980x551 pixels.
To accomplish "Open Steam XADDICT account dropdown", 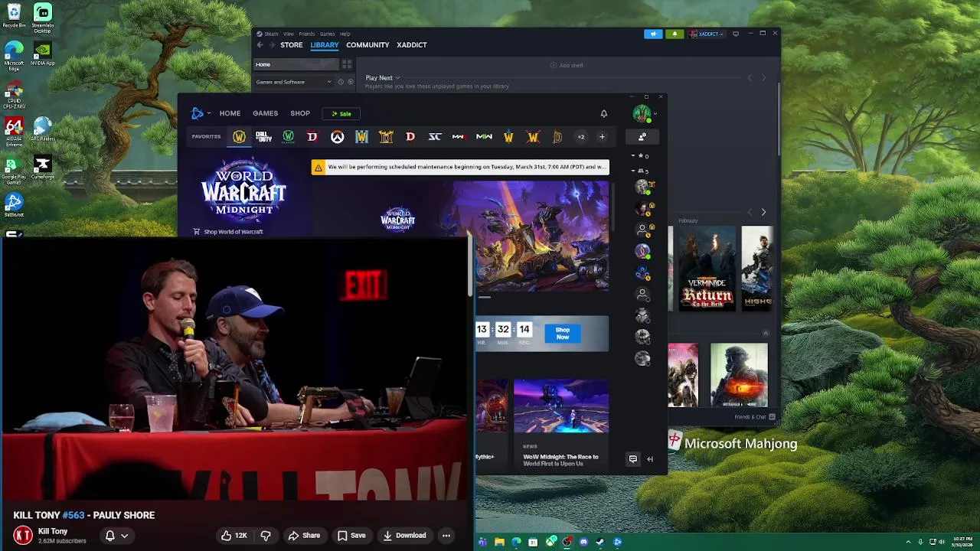I will 706,34.
